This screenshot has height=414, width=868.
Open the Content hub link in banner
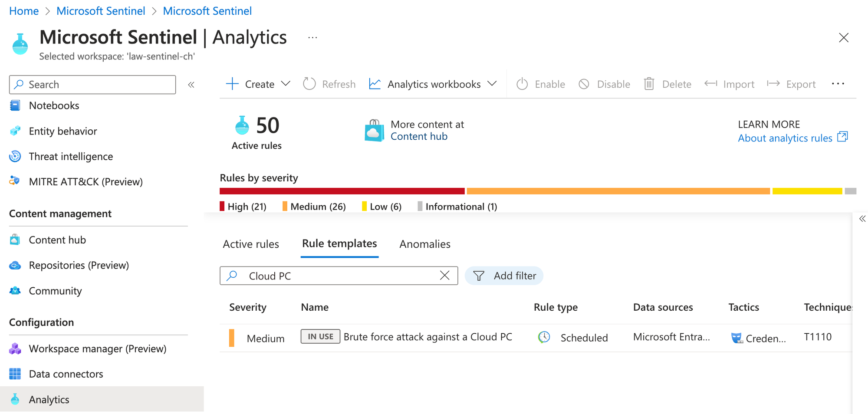click(x=419, y=136)
